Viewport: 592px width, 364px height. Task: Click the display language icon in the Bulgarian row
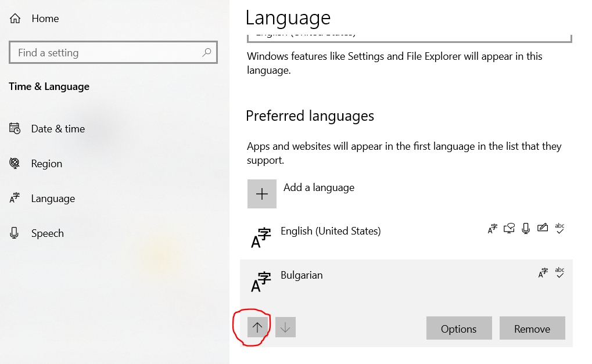point(543,273)
